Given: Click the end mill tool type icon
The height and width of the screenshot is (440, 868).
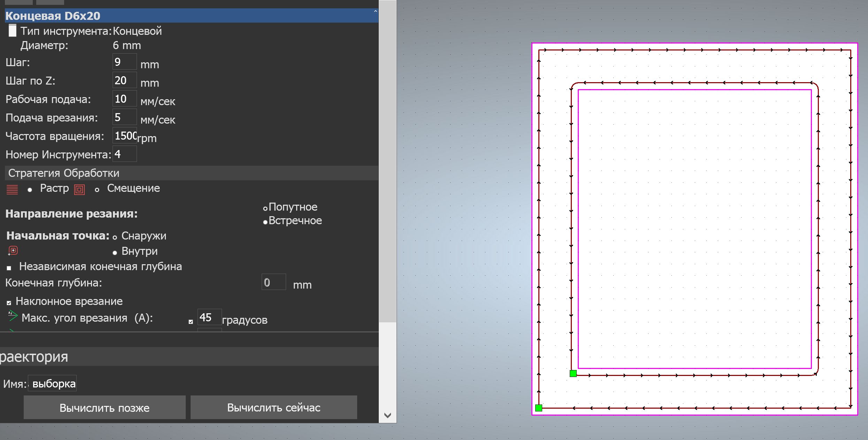Looking at the screenshot, I should point(12,31).
